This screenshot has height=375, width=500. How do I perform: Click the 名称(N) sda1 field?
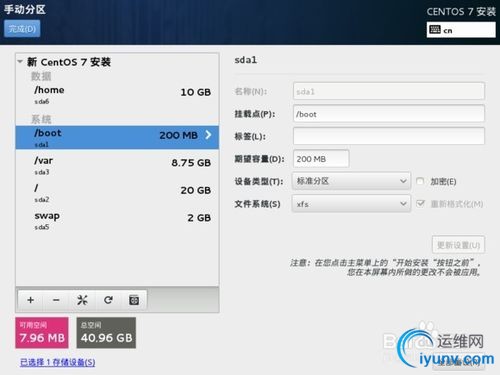pos(389,91)
